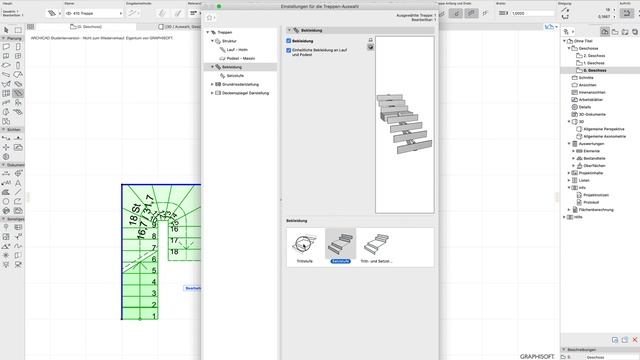Select Lauf - Holm in dialog tree

(237, 50)
